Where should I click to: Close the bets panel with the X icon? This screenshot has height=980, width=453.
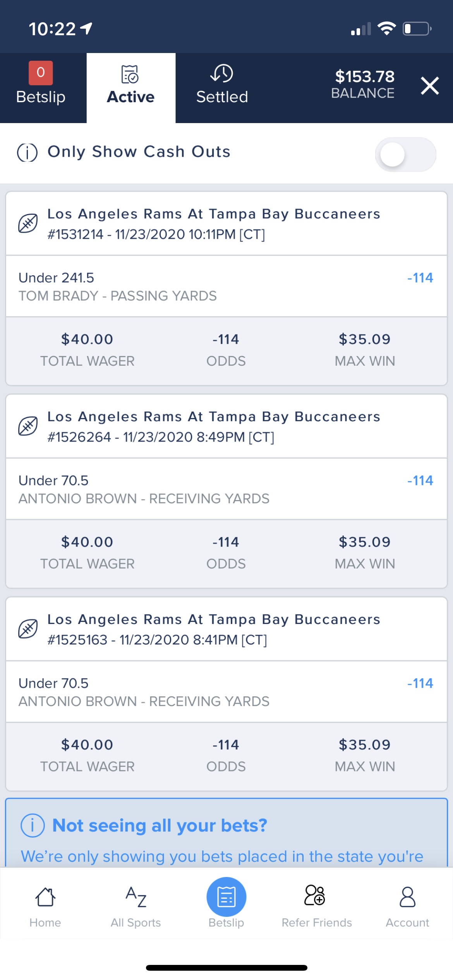click(430, 86)
